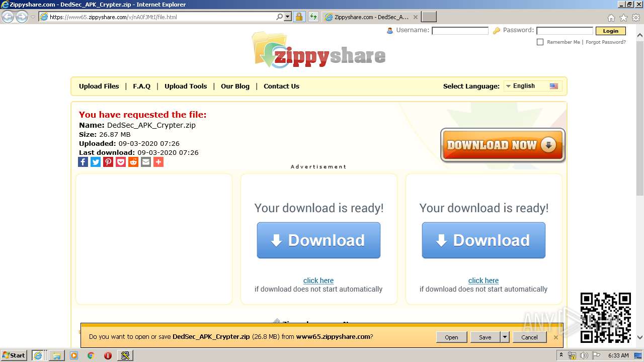The height and width of the screenshot is (362, 644).
Task: Open the Upload Files menu item
Action: click(x=99, y=86)
